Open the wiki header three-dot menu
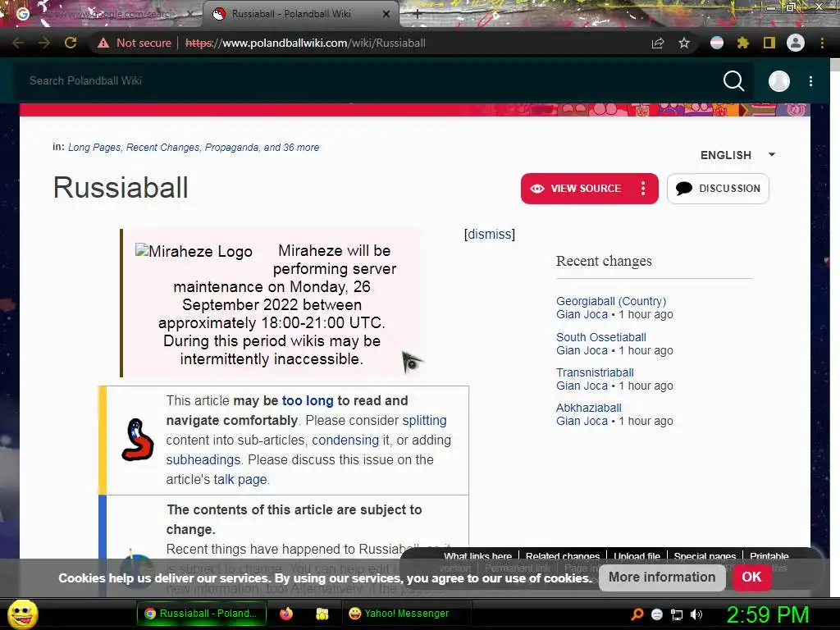This screenshot has height=630, width=840. [x=810, y=81]
